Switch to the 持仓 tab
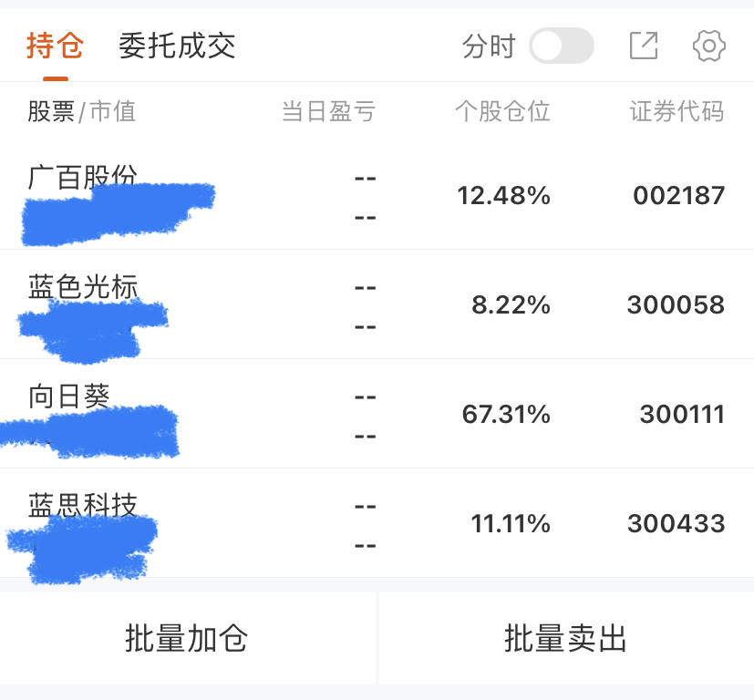754x700 pixels. (55, 46)
